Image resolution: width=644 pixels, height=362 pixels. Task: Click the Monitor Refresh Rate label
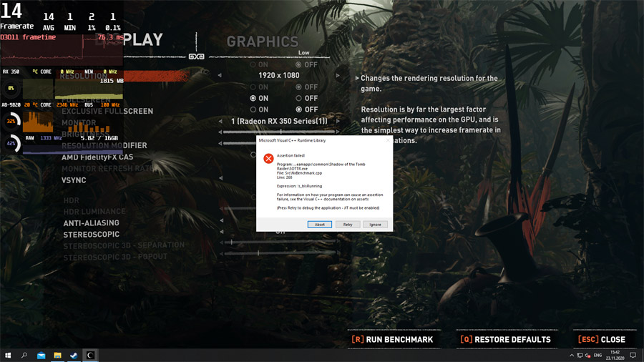(x=107, y=169)
